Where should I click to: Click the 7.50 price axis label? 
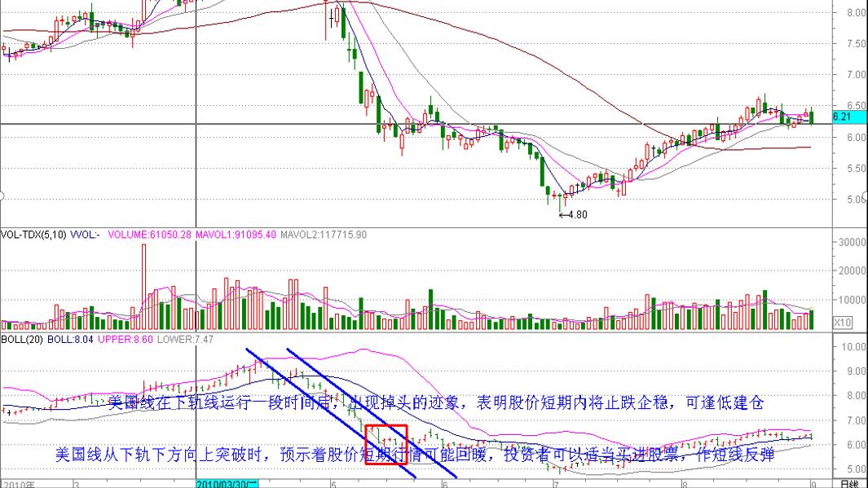tap(856, 44)
